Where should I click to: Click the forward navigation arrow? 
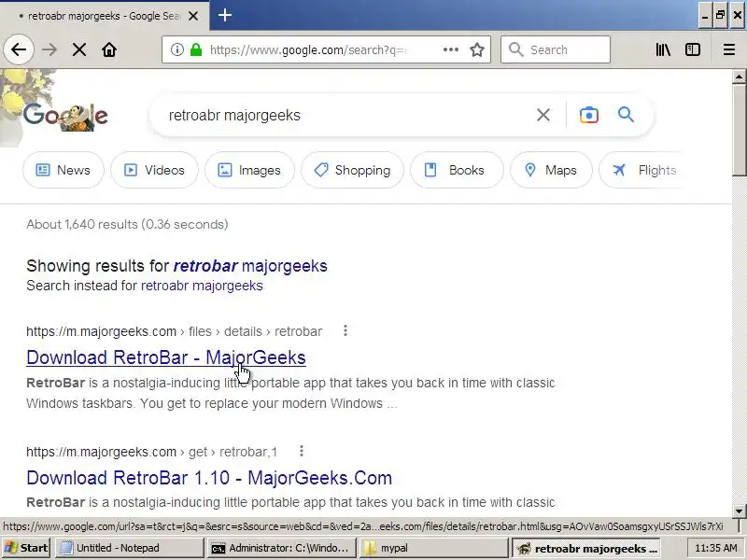[x=49, y=49]
